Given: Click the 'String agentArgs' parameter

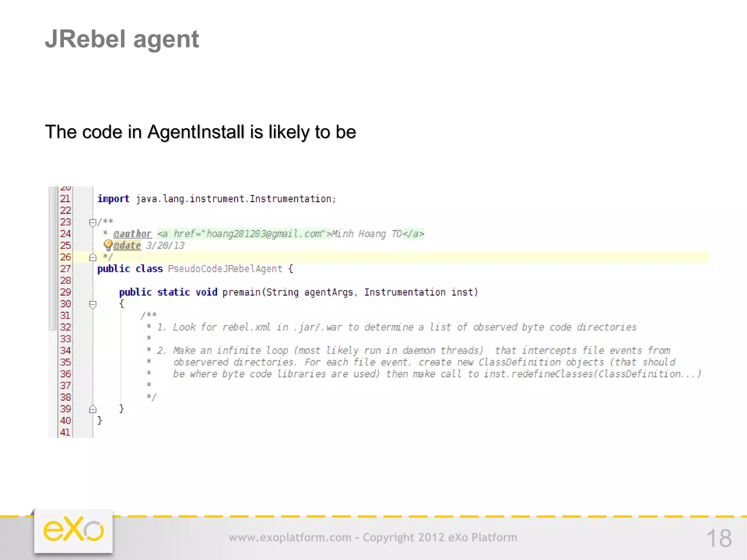Looking at the screenshot, I should click(310, 292).
